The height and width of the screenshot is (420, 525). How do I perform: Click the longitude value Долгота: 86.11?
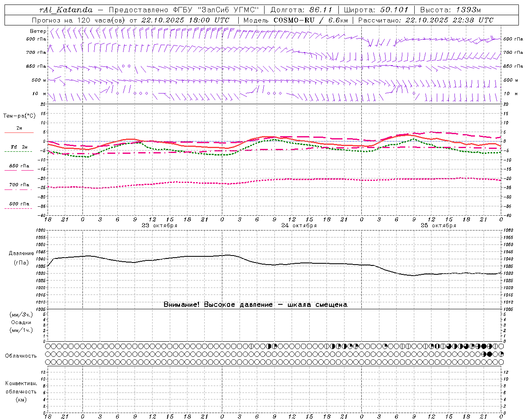[x=301, y=10]
